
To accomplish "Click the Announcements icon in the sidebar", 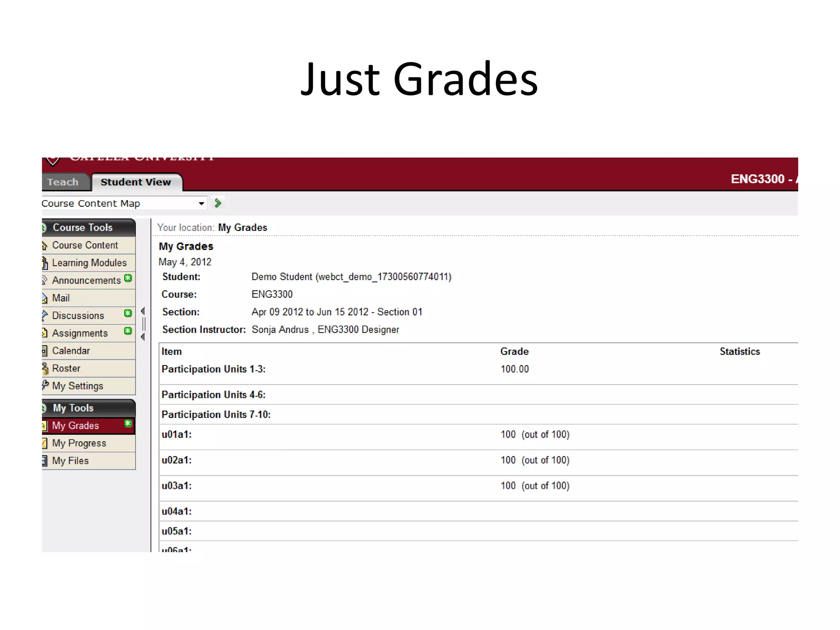I will tap(44, 280).
